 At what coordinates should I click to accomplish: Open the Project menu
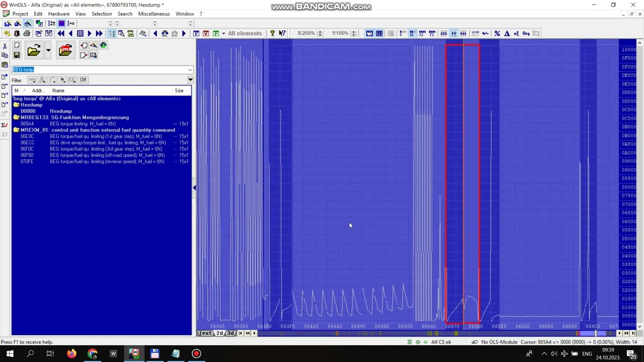pos(20,14)
